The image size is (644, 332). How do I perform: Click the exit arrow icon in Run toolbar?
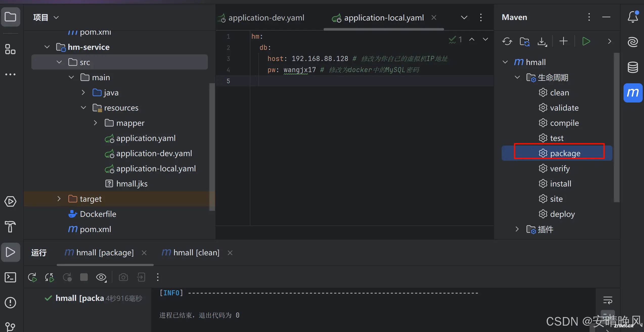141,277
